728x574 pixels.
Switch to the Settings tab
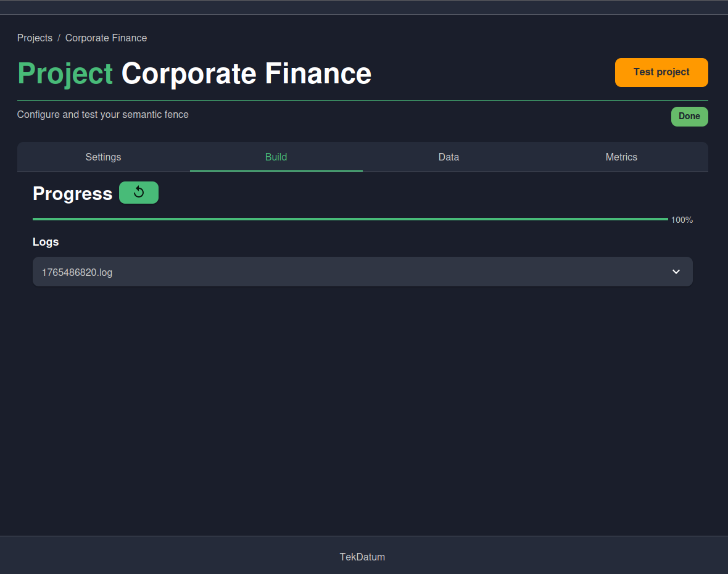click(103, 157)
